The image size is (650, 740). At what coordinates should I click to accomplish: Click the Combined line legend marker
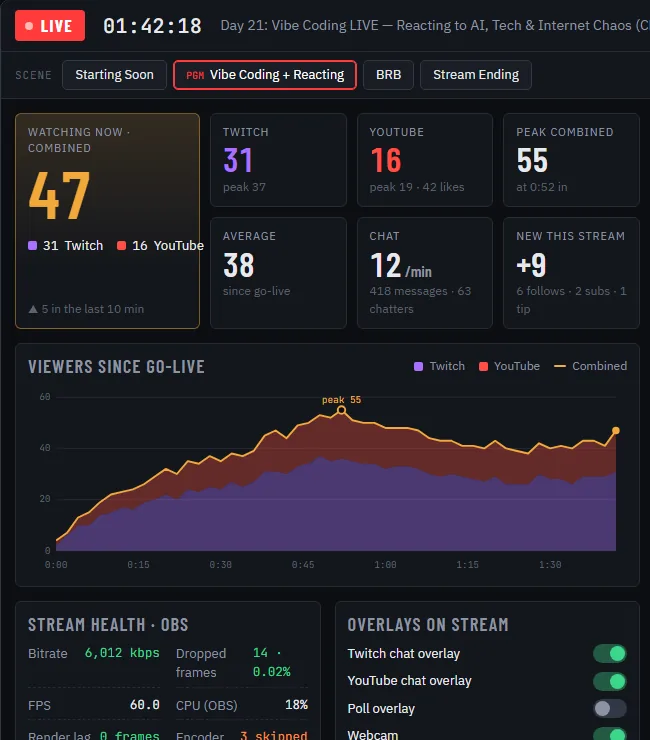(560, 366)
